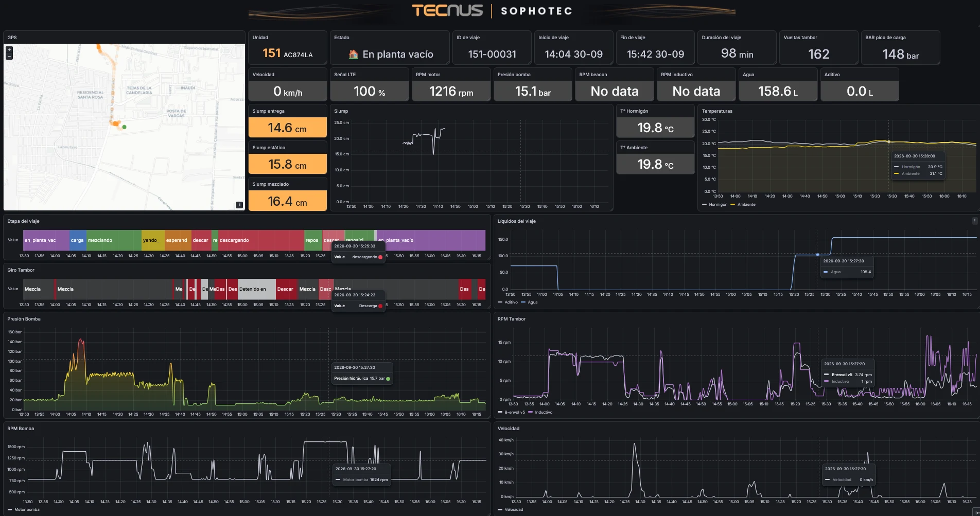Select the mezclando stage segment

coord(114,240)
